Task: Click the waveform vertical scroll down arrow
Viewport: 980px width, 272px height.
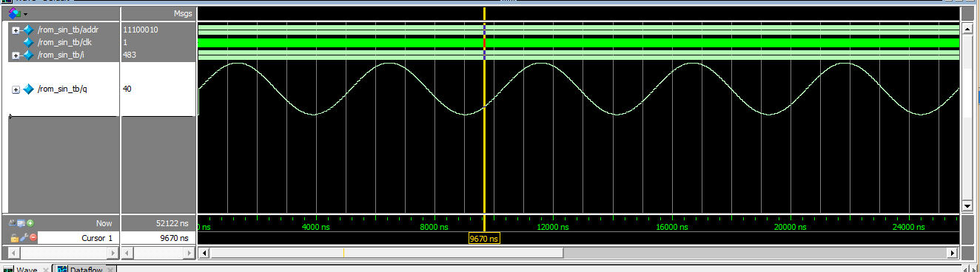Action: (x=965, y=205)
